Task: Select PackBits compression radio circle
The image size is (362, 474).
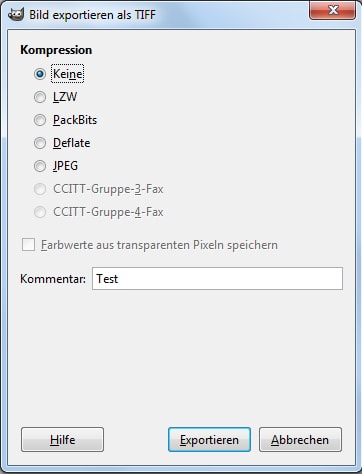Action: [40, 120]
